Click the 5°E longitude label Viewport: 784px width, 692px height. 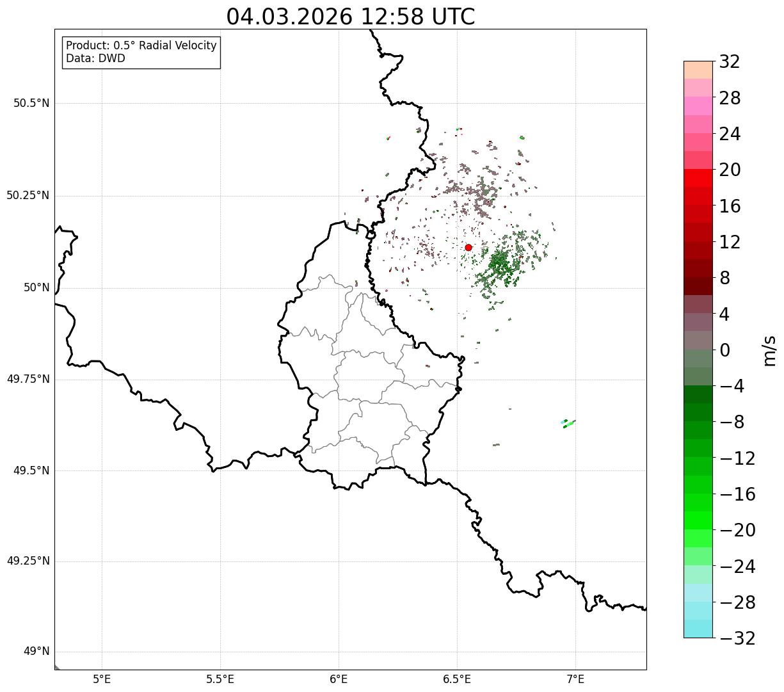coord(102,679)
